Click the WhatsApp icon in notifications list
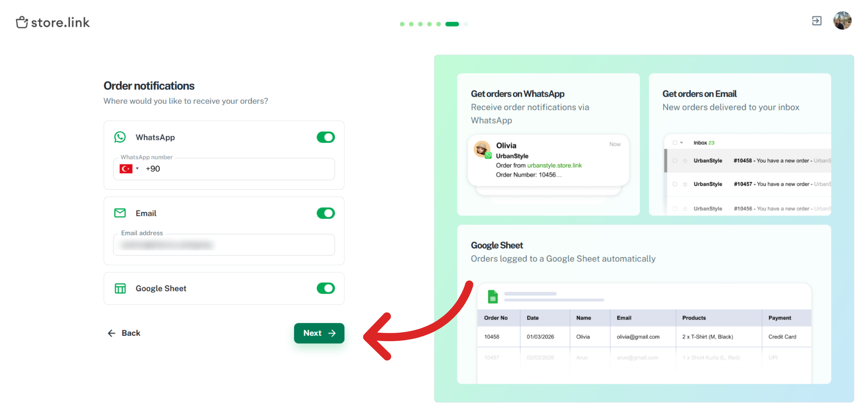Screen dimensions: 868x416 pos(120,137)
